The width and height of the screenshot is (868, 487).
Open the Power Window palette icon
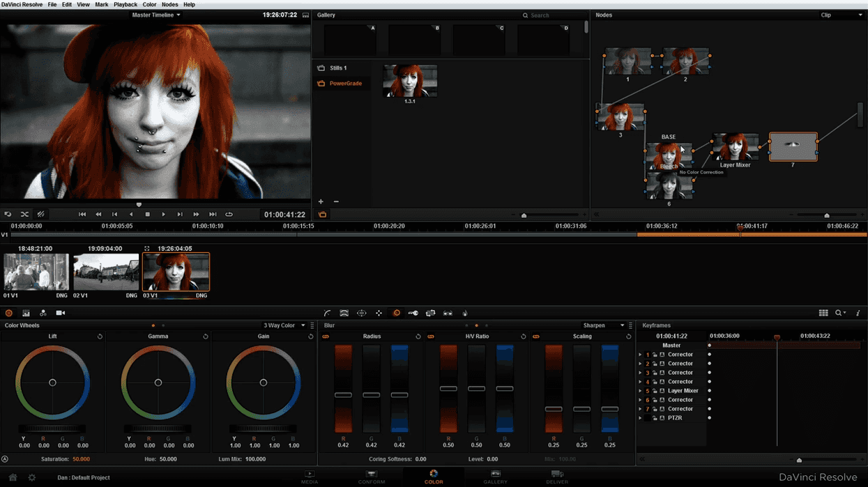(362, 314)
